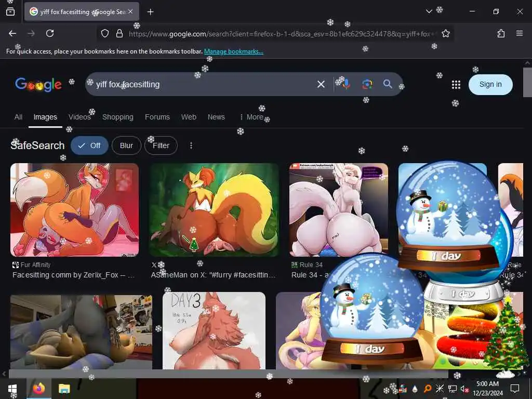The height and width of the screenshot is (399, 532).
Task: Reload the current page
Action: pos(50,33)
